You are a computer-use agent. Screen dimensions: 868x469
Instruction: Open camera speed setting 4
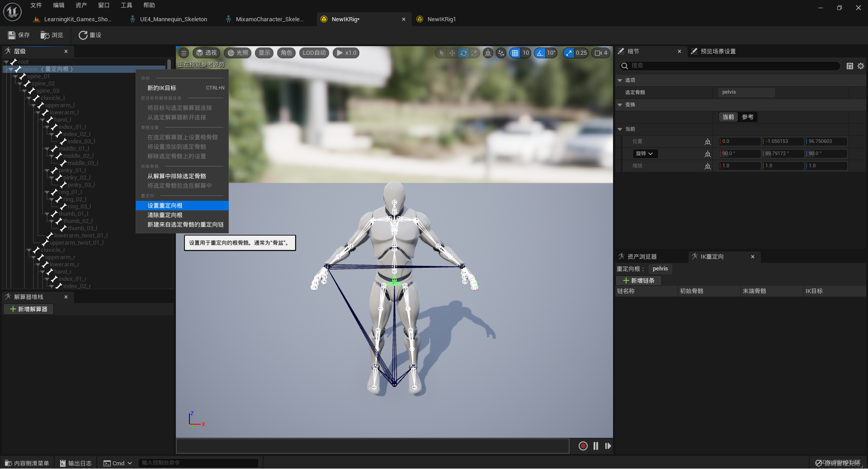[601, 53]
